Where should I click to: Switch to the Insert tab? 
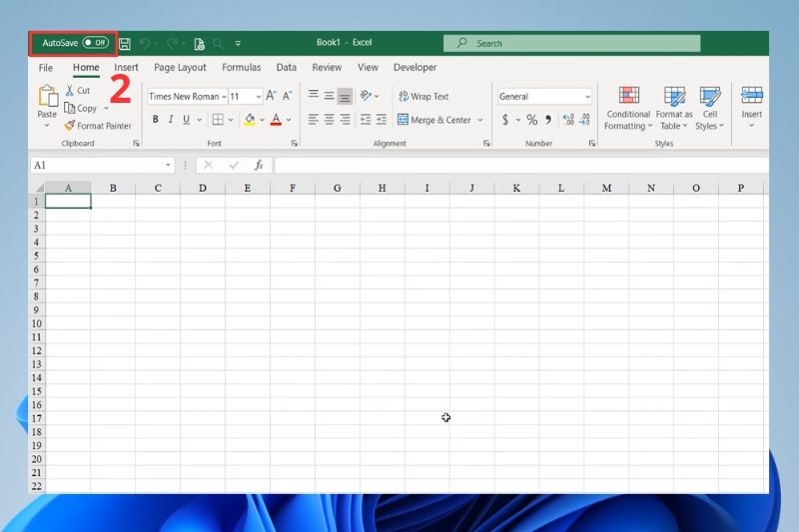[x=126, y=67]
